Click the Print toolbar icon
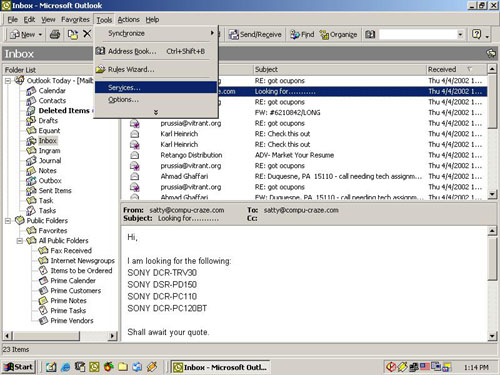This screenshot has height=375, width=500. [x=55, y=34]
